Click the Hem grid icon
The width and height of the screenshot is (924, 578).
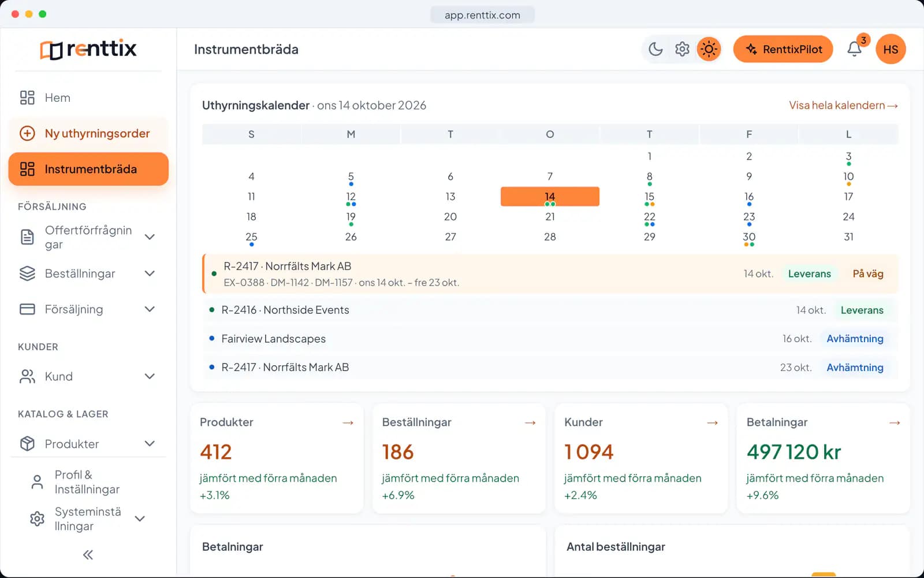click(27, 98)
